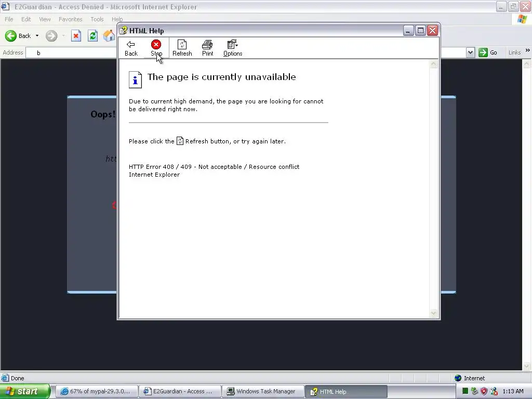Image resolution: width=532 pixels, height=399 pixels.
Task: Click the Internet zone globe in status bar
Action: tap(458, 378)
